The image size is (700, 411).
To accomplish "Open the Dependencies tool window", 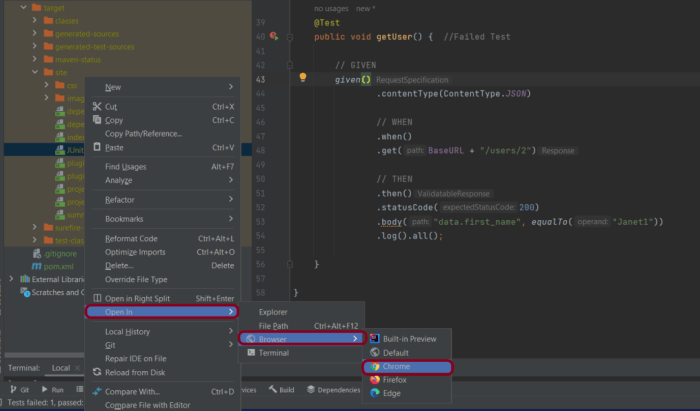I will point(333,390).
